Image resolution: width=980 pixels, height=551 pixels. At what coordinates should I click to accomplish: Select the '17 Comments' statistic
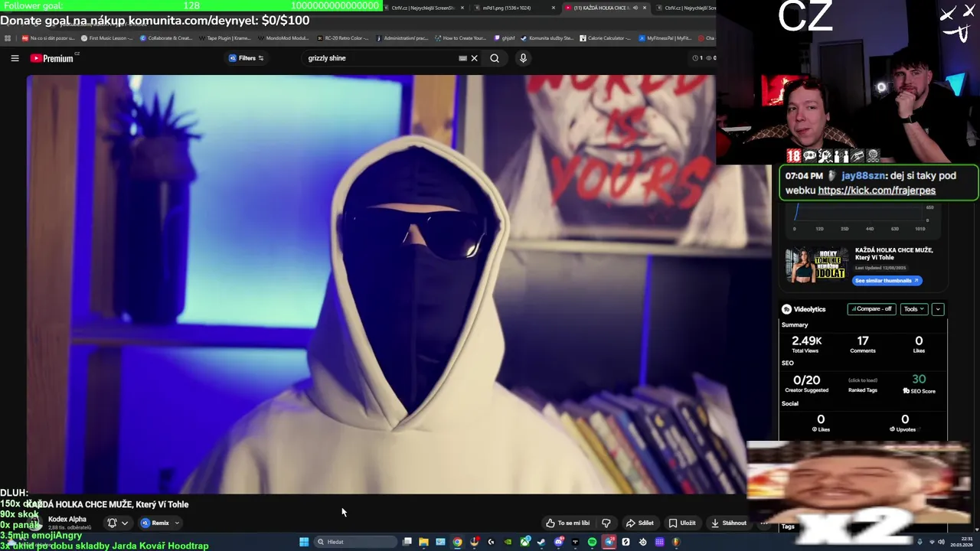pyautogui.click(x=863, y=344)
